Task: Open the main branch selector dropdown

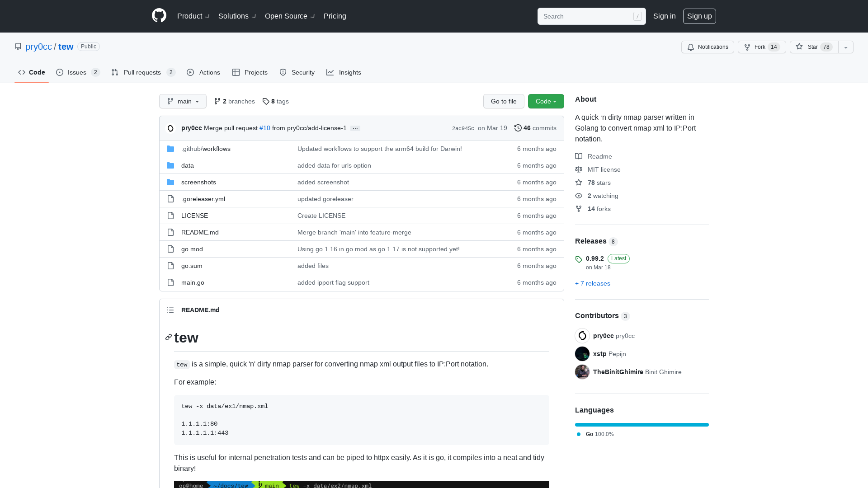Action: coord(183,101)
